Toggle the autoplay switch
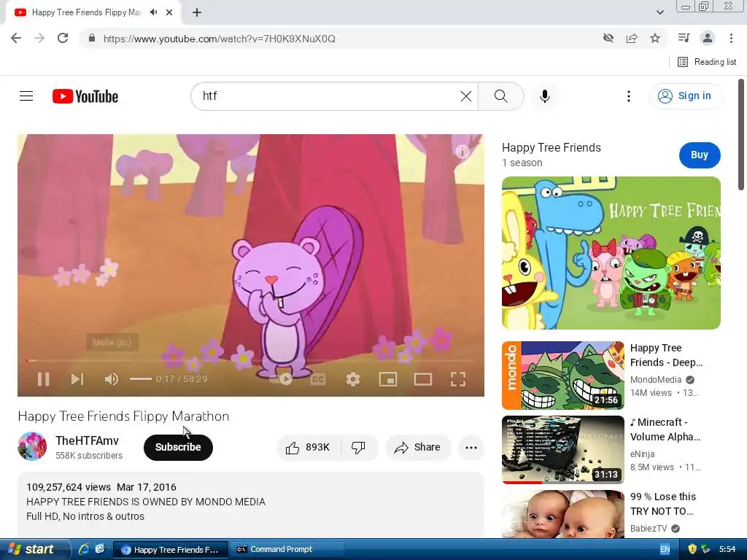Image resolution: width=747 pixels, height=560 pixels. pos(281,379)
